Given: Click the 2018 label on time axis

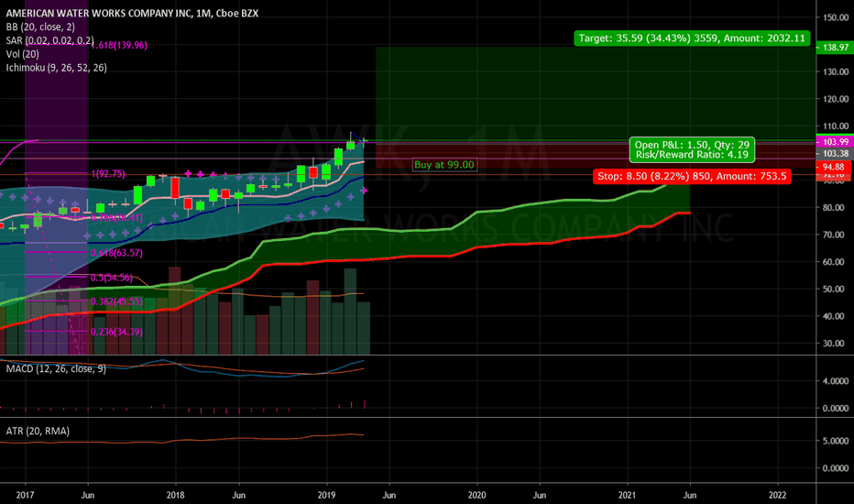Looking at the screenshot, I should pos(175,495).
